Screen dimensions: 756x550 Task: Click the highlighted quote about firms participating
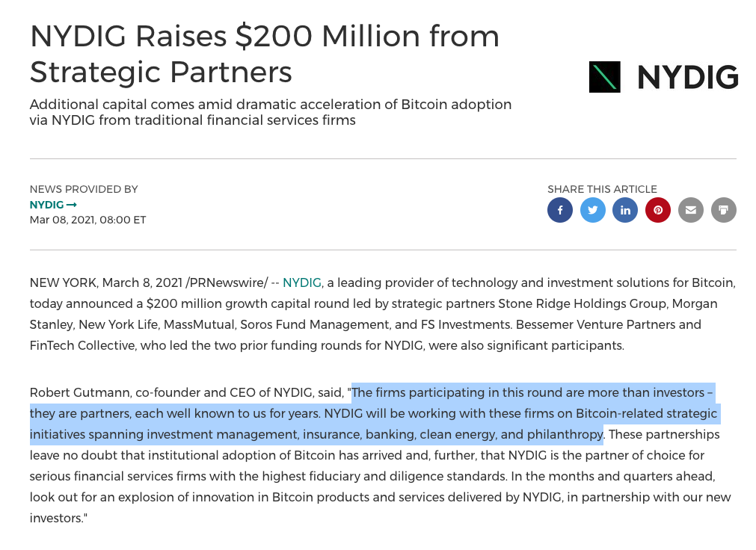click(x=375, y=413)
